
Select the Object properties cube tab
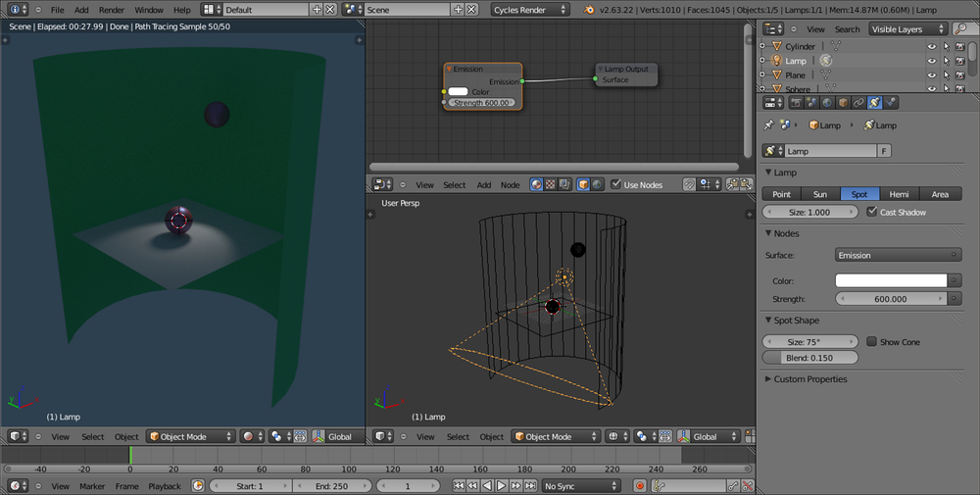pos(843,102)
